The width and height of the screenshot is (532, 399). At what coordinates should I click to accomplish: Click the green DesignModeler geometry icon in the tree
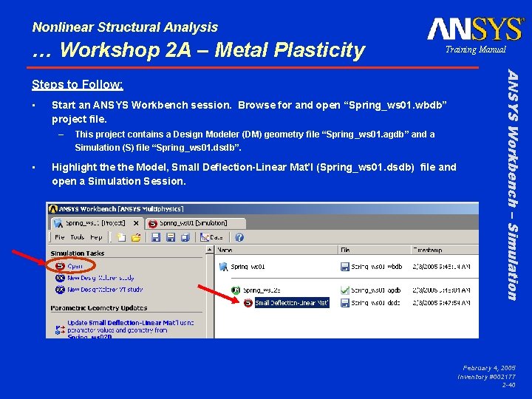(236, 290)
